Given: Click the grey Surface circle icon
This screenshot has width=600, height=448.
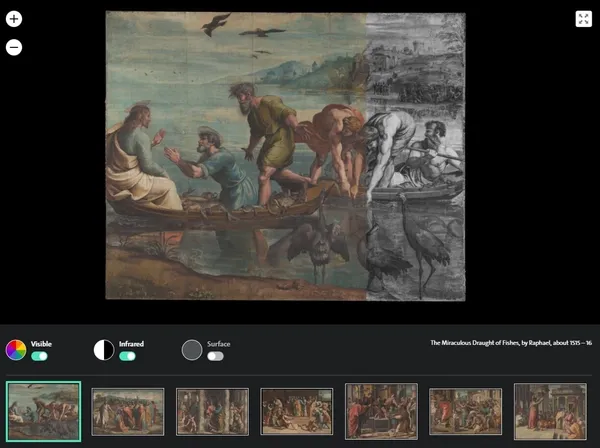Looking at the screenshot, I should (192, 350).
